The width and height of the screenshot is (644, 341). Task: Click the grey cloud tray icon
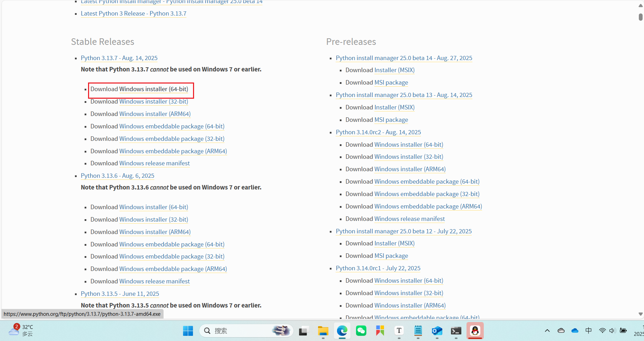561,331
